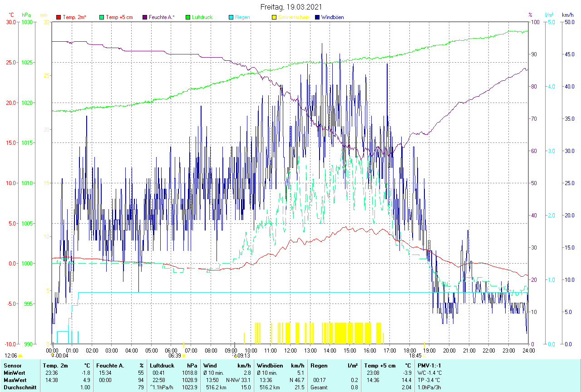Click the cyan Regen legend swatch
The image size is (581, 392).
[231, 17]
